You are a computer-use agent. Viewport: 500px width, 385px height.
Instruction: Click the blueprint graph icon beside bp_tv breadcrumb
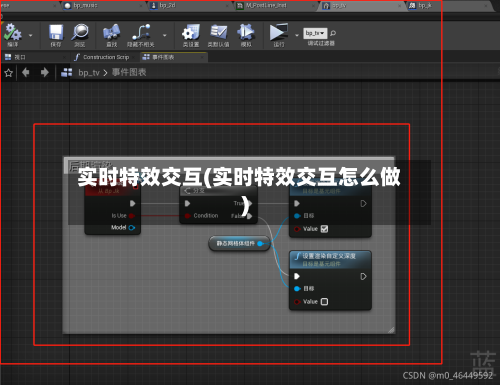pos(67,72)
